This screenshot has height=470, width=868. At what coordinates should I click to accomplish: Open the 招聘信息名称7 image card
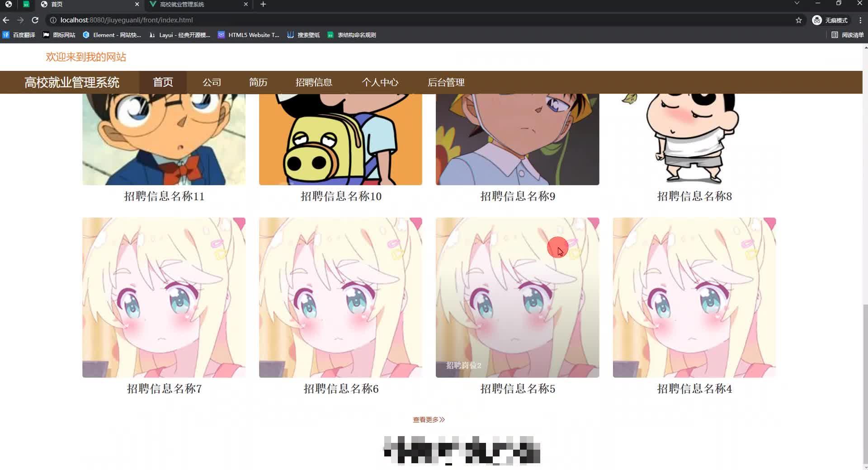click(x=164, y=297)
